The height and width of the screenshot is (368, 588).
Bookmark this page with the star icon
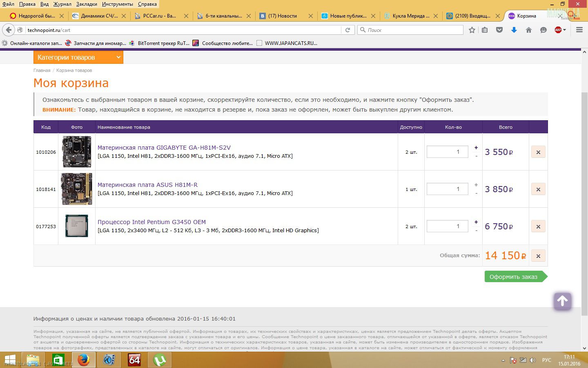pyautogui.click(x=472, y=30)
